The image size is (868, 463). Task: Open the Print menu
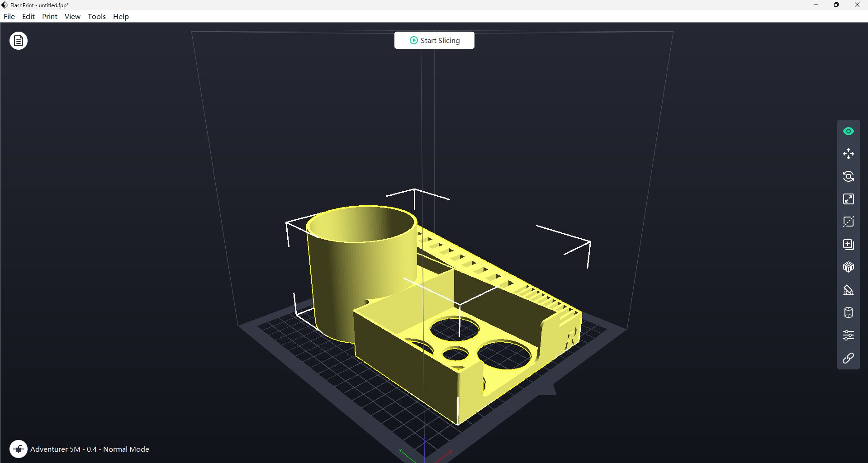point(50,16)
